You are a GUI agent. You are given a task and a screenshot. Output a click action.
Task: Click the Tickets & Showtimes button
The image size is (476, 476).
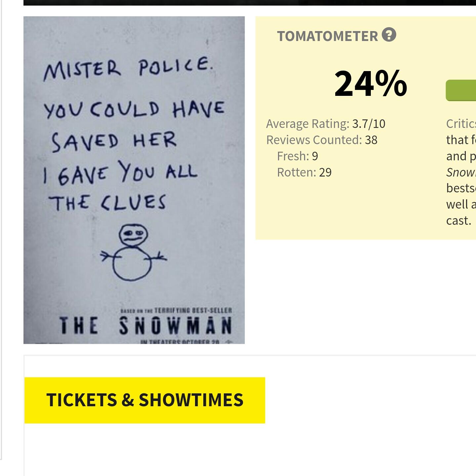tap(145, 400)
